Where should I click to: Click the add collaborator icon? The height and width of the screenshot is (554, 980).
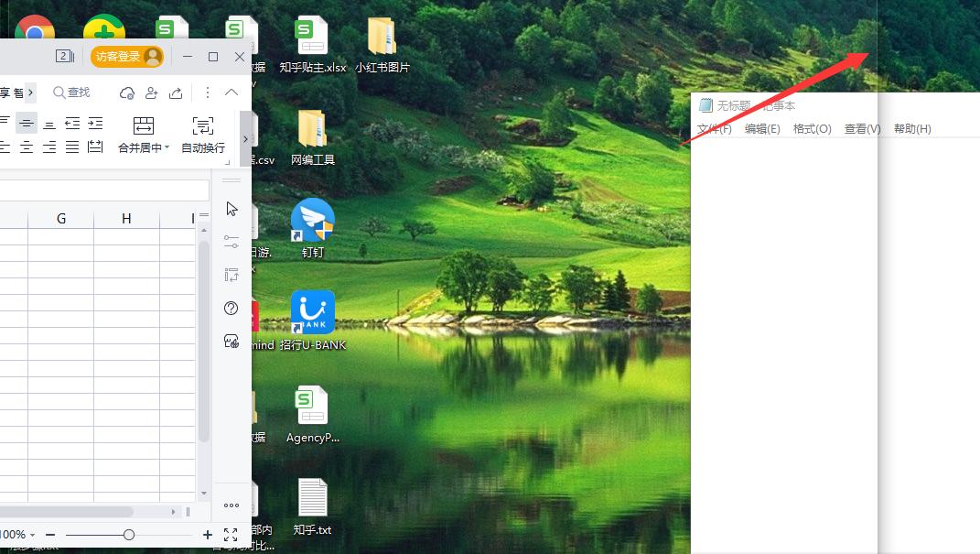(151, 92)
